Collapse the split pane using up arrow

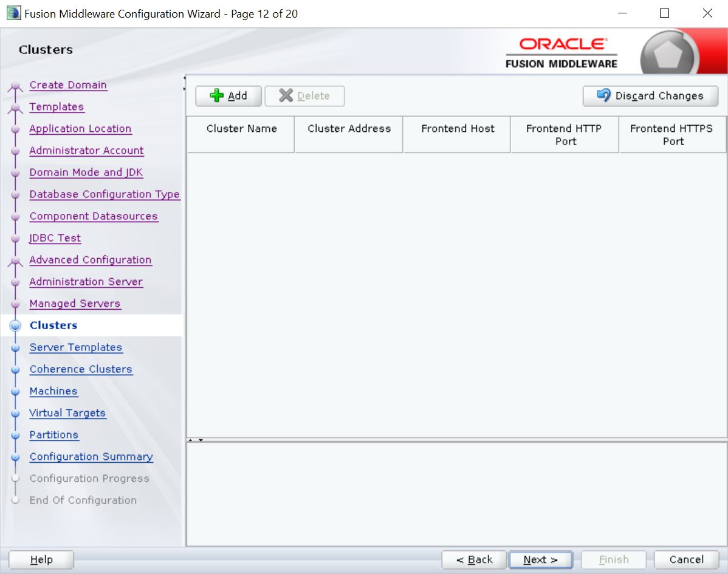[191, 440]
